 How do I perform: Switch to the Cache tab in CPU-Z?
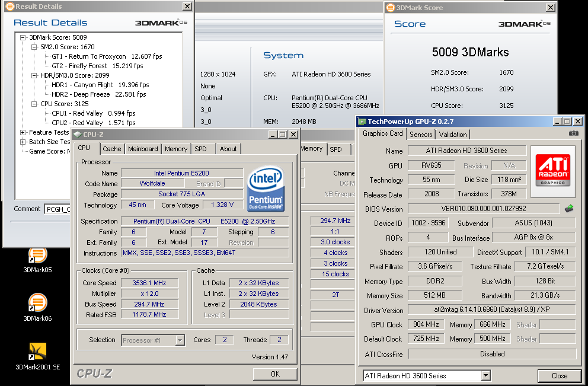coord(112,149)
